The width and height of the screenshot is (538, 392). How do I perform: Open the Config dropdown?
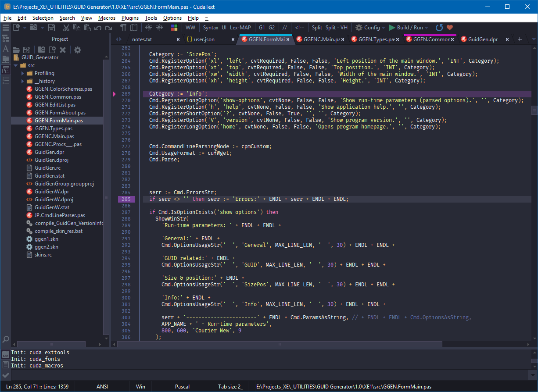(x=370, y=28)
